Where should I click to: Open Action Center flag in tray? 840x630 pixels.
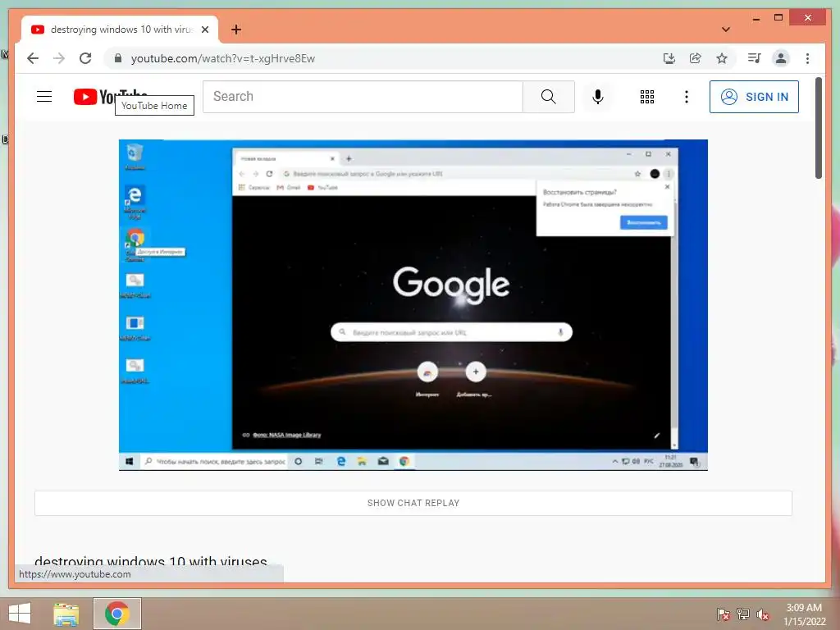point(723,614)
